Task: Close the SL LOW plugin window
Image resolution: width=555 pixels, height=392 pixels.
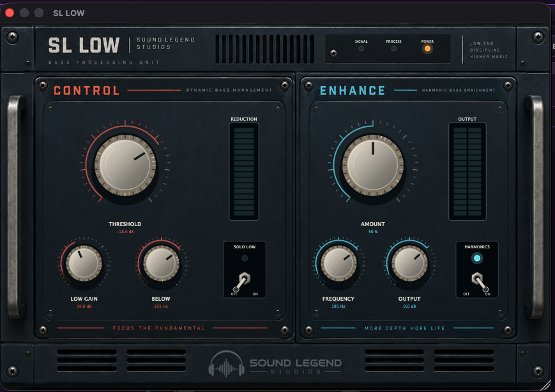Action: (x=10, y=13)
